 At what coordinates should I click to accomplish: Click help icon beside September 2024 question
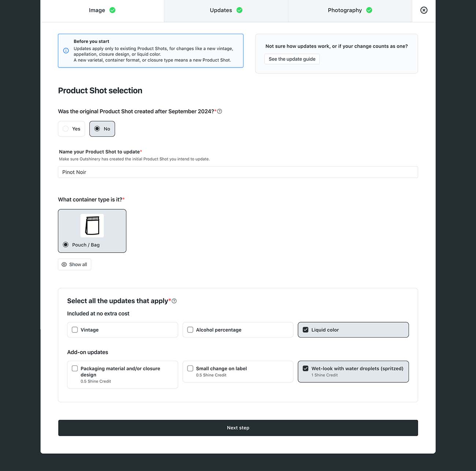pyautogui.click(x=220, y=111)
